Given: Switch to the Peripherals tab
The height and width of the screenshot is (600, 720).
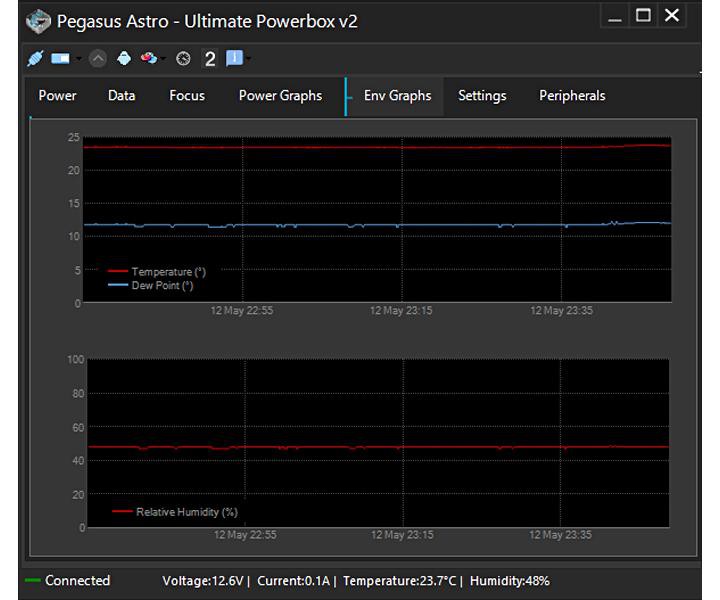Looking at the screenshot, I should point(572,96).
